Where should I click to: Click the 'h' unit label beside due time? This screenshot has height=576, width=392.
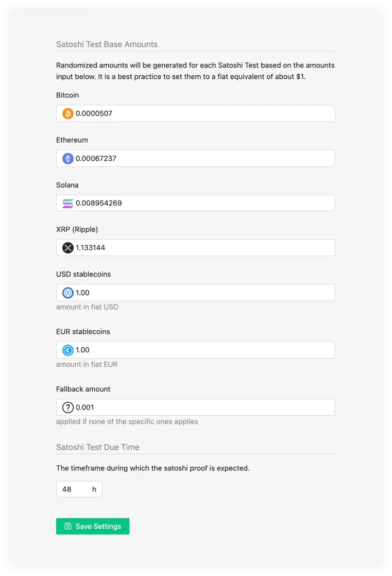[x=94, y=489]
